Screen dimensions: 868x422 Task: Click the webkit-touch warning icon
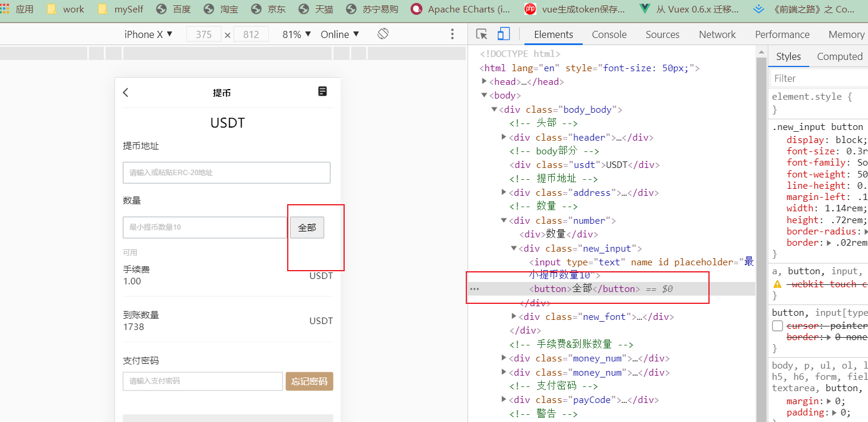click(777, 284)
